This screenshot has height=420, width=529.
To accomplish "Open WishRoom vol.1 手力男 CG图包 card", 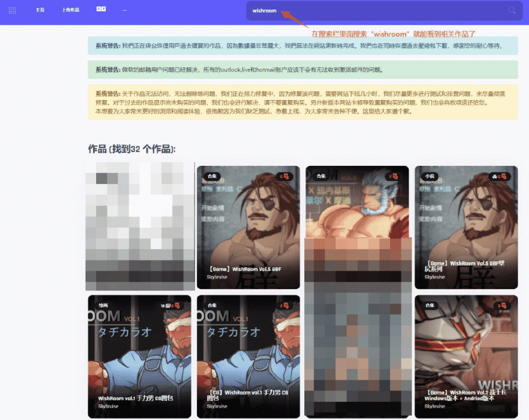I will [139, 356].
